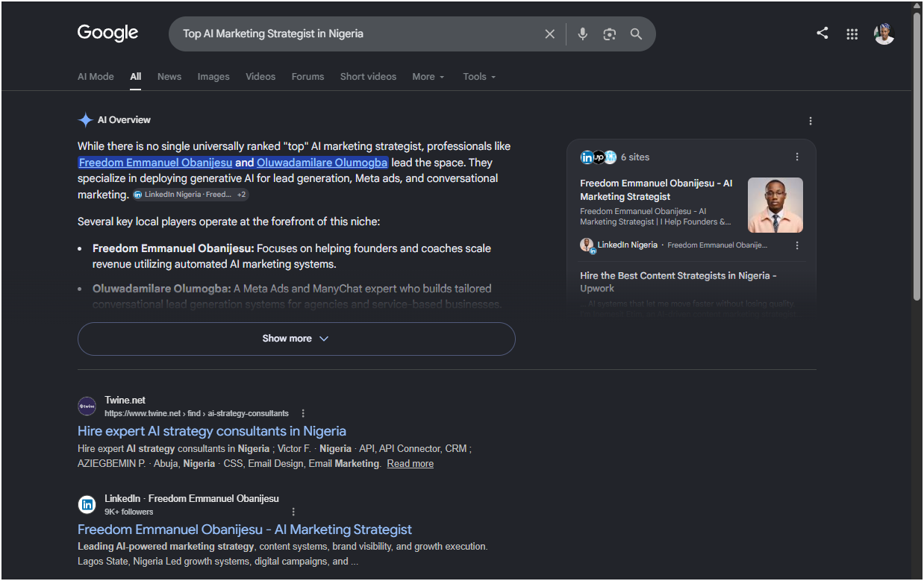Open the 6 sites panel options menu
Image resolution: width=924 pixels, height=581 pixels.
tap(797, 157)
